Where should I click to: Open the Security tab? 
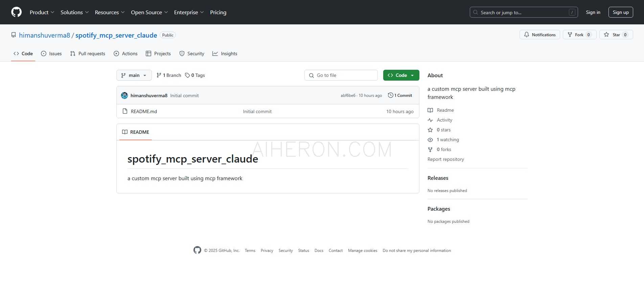(x=192, y=54)
